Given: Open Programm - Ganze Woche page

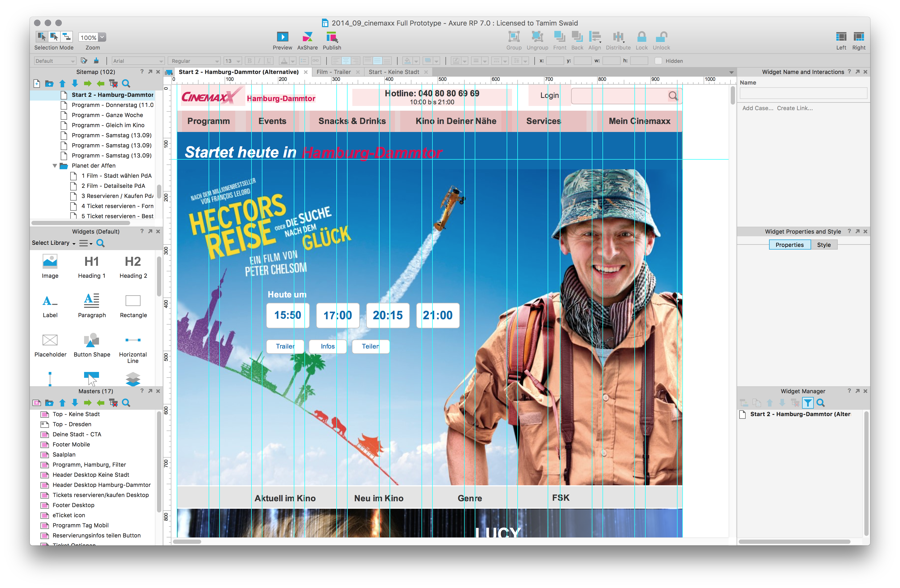Looking at the screenshot, I should pyautogui.click(x=108, y=115).
